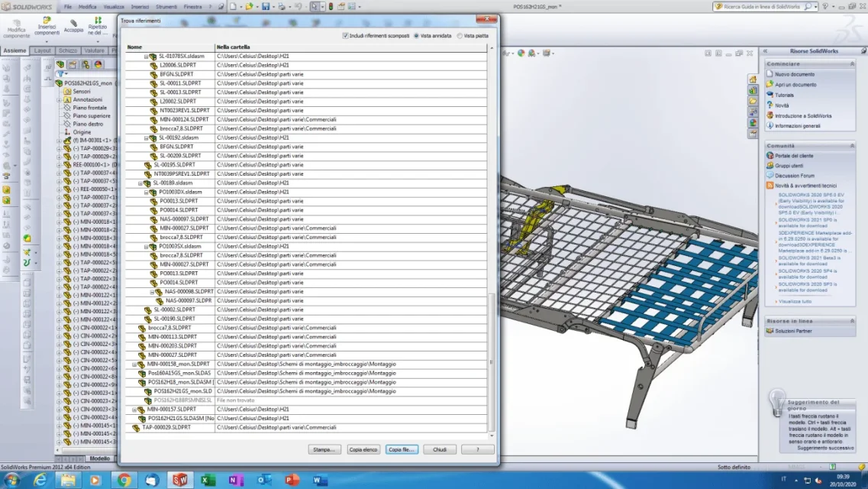The width and height of the screenshot is (868, 489).
Task: Toggle Includi riferimenti scomposti checkbox
Action: pyautogui.click(x=345, y=35)
